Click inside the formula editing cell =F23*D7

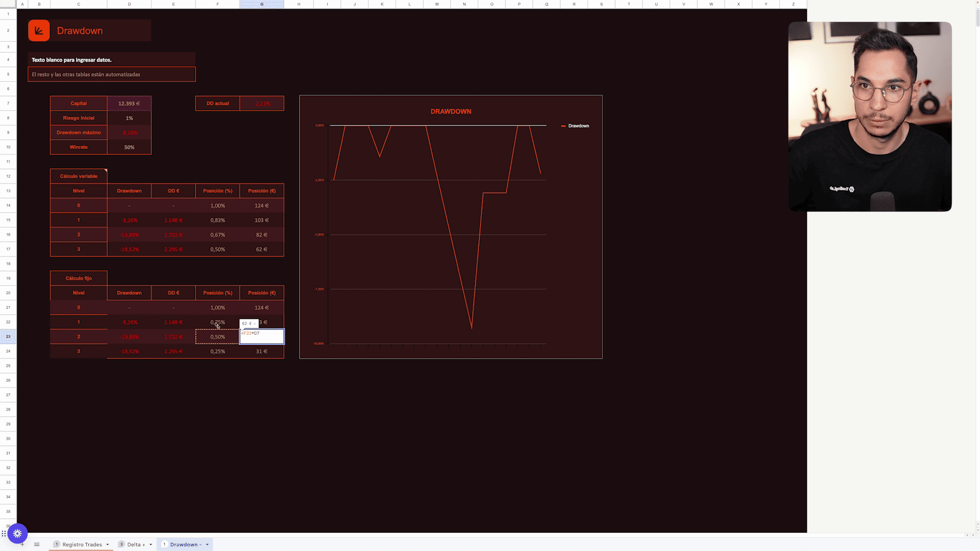point(261,337)
